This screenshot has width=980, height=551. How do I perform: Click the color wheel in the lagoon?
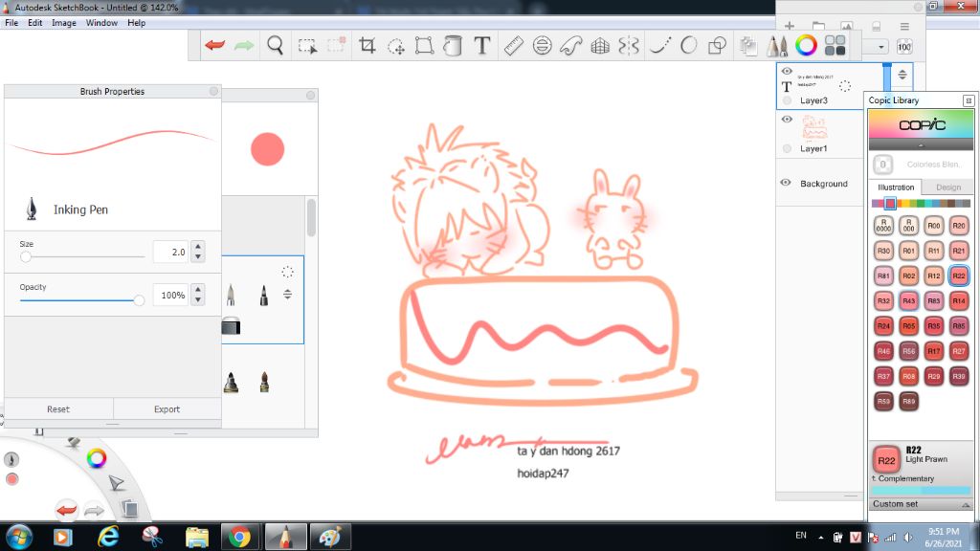(x=97, y=458)
